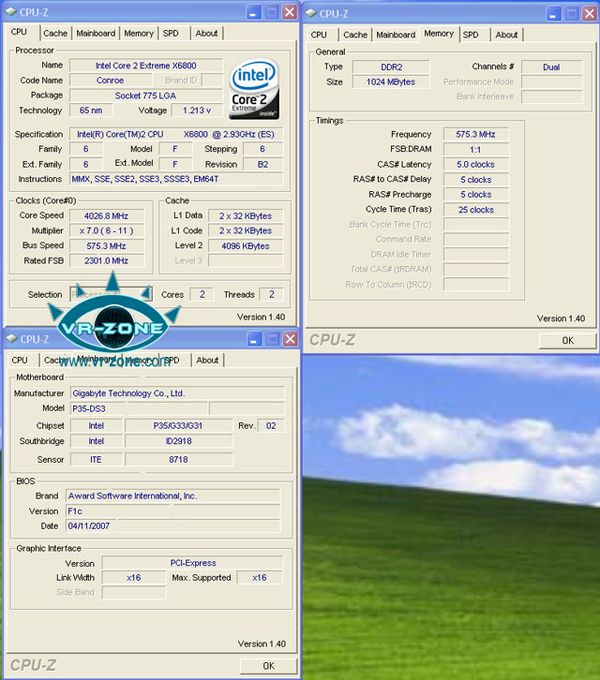Viewport: 600px width, 680px height.
Task: Open the SPD tab in top-left CPU-Z window
Action: coord(170,33)
